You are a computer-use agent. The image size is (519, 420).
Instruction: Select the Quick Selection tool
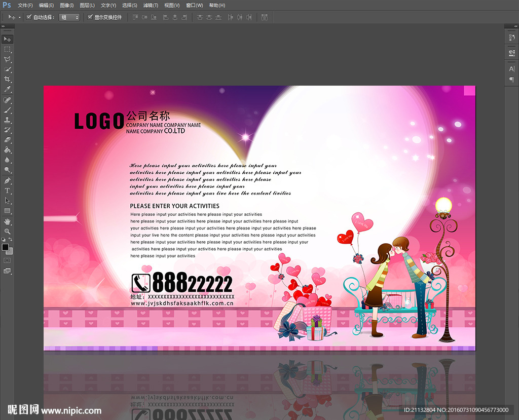point(7,69)
